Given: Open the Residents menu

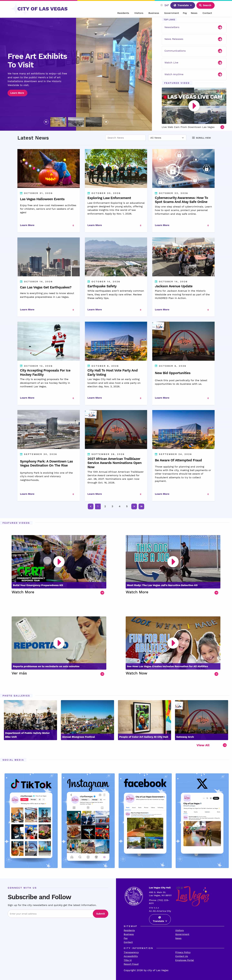Looking at the screenshot, I should tap(123, 13).
